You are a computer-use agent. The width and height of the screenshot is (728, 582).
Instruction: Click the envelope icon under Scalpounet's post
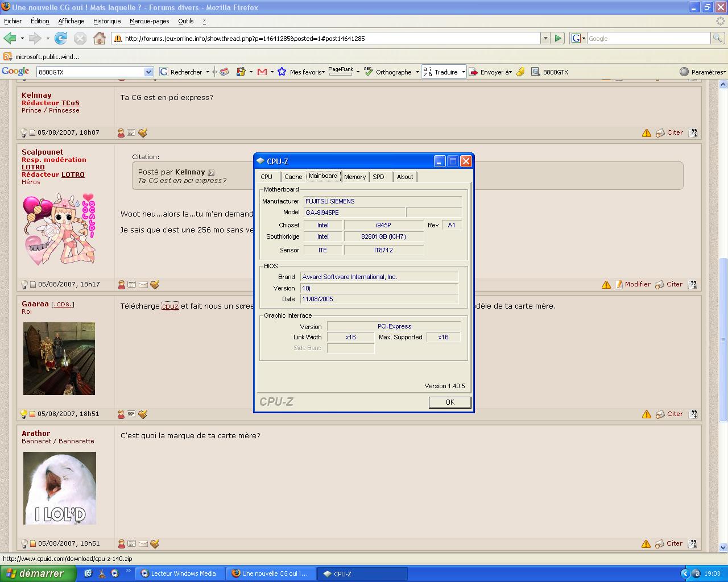143,284
